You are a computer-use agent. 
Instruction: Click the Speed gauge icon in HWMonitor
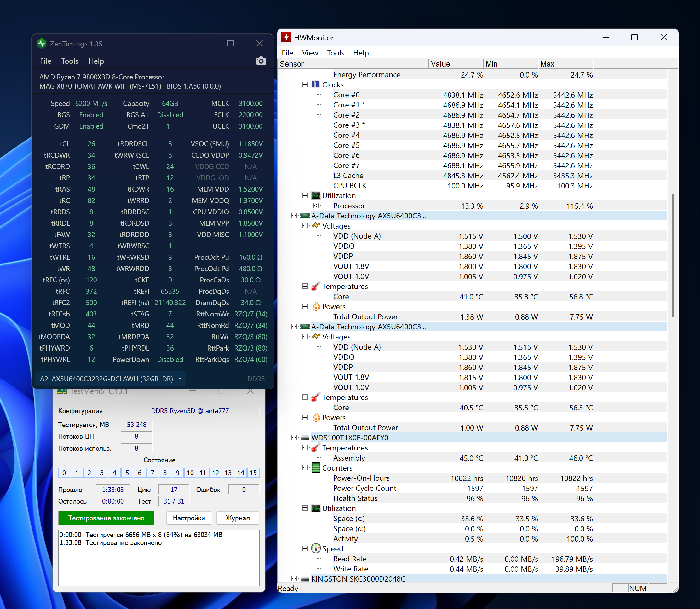(x=316, y=548)
